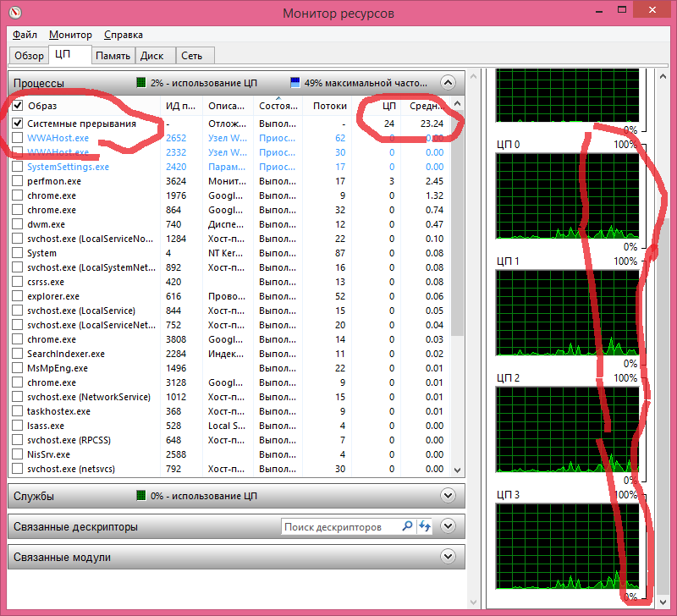677x616 pixels.
Task: Click inside the Поиск дескрипторов search field
Action: pos(341,526)
